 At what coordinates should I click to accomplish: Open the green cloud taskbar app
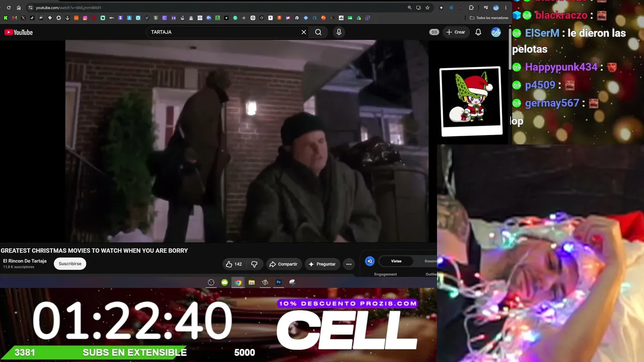pos(224,283)
